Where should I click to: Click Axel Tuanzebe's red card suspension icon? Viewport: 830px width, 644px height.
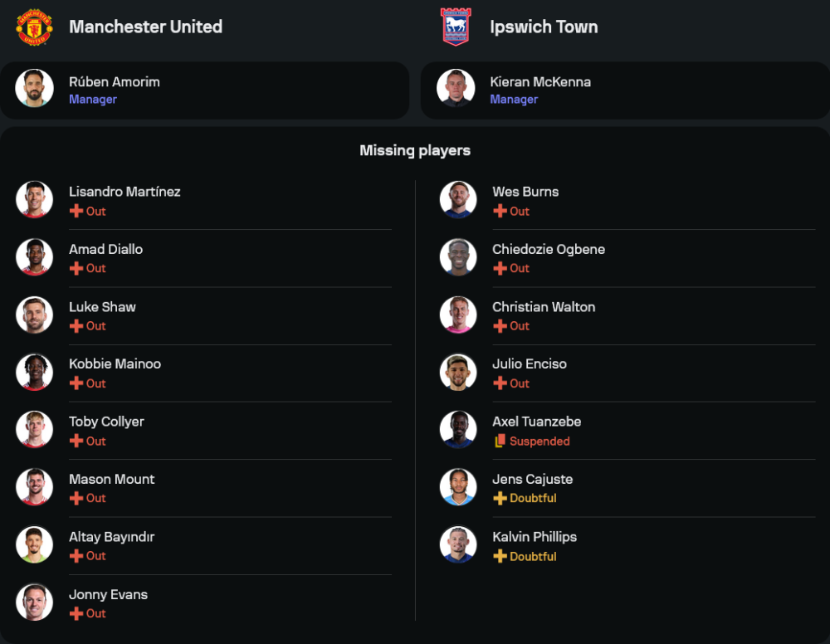point(500,442)
